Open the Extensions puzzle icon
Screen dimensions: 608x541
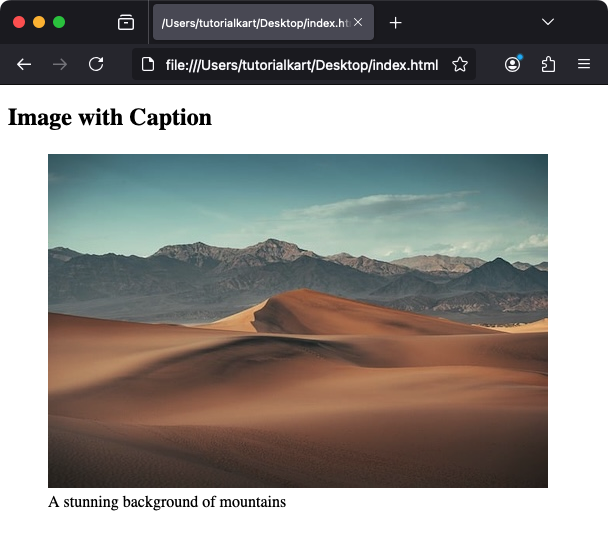[x=548, y=64]
